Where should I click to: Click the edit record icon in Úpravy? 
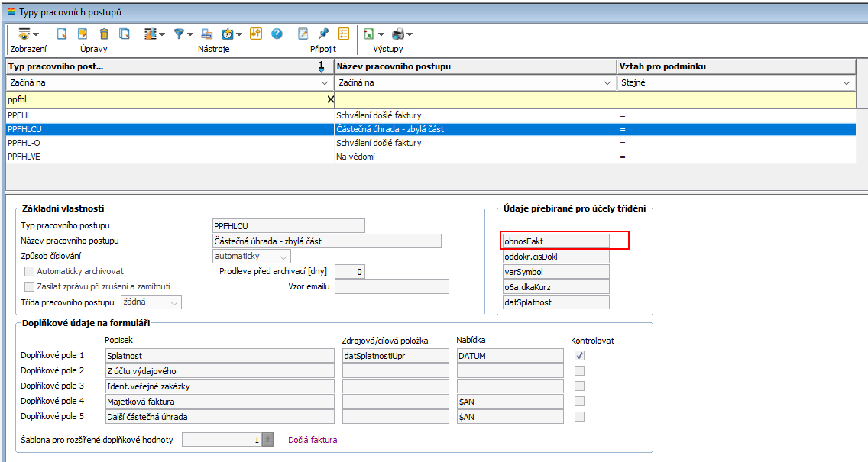83,34
